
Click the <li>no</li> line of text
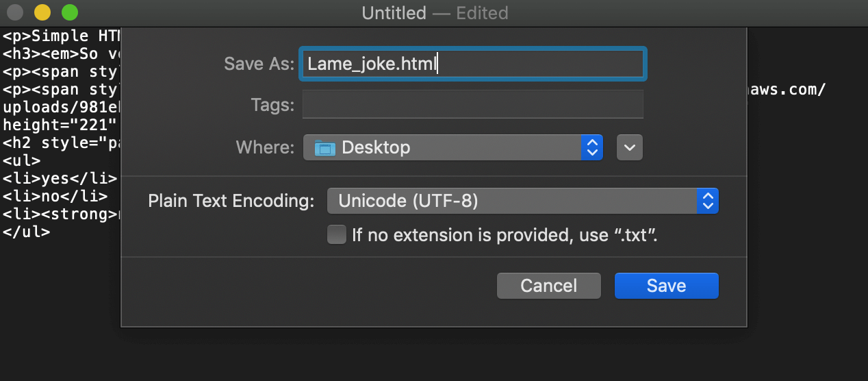pyautogui.click(x=55, y=197)
